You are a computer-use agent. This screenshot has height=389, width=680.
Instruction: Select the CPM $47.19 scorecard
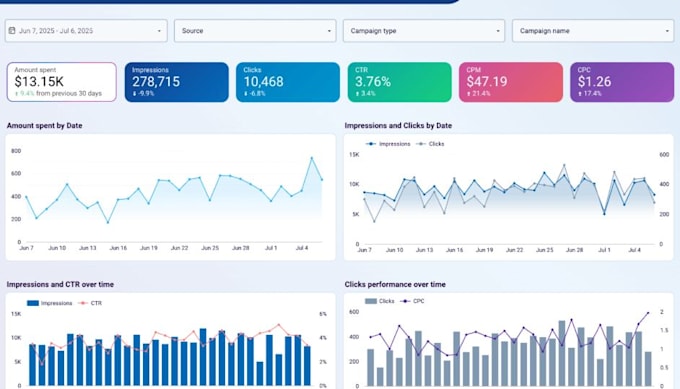pos(511,82)
